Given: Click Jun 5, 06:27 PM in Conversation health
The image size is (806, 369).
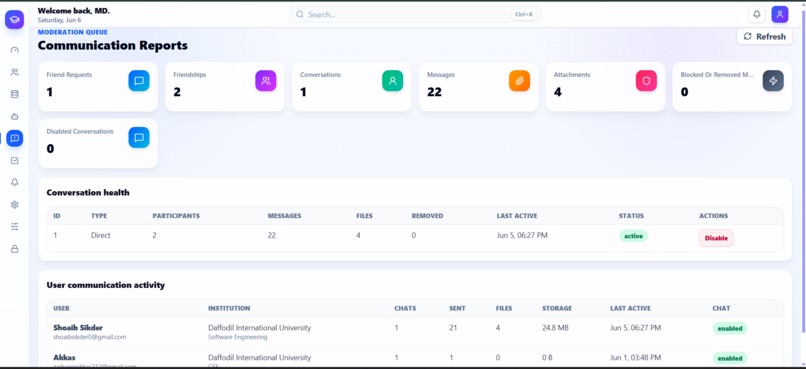Looking at the screenshot, I should click(x=522, y=235).
